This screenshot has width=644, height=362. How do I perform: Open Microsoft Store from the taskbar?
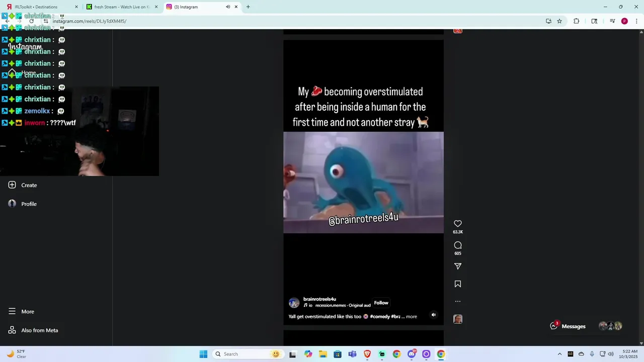pos(337,354)
